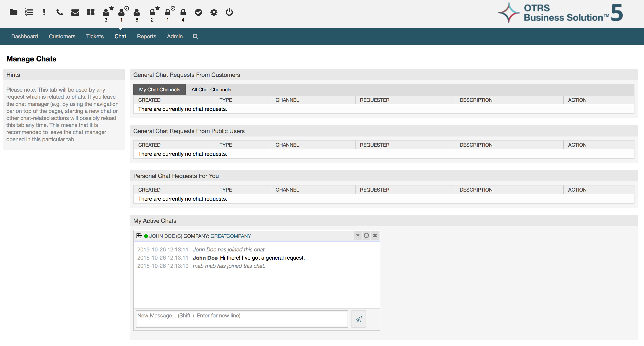Open escalation view exclamation icon

[x=44, y=12]
